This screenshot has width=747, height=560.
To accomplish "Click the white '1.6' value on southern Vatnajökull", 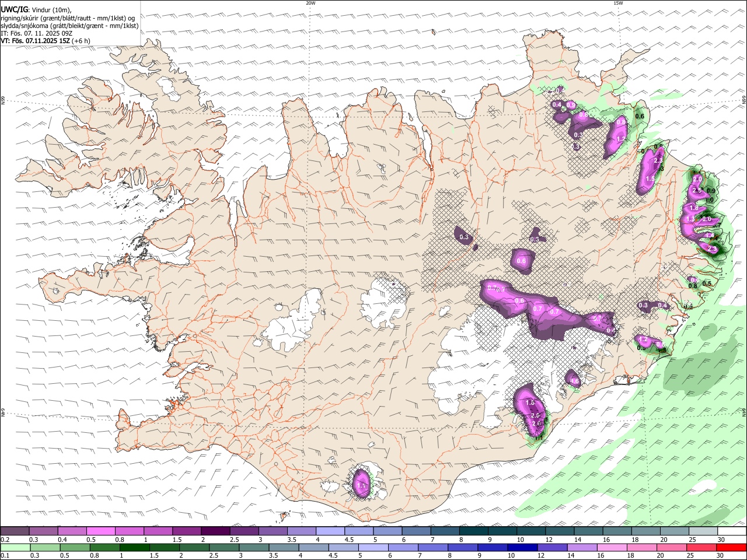I will (x=530, y=403).
